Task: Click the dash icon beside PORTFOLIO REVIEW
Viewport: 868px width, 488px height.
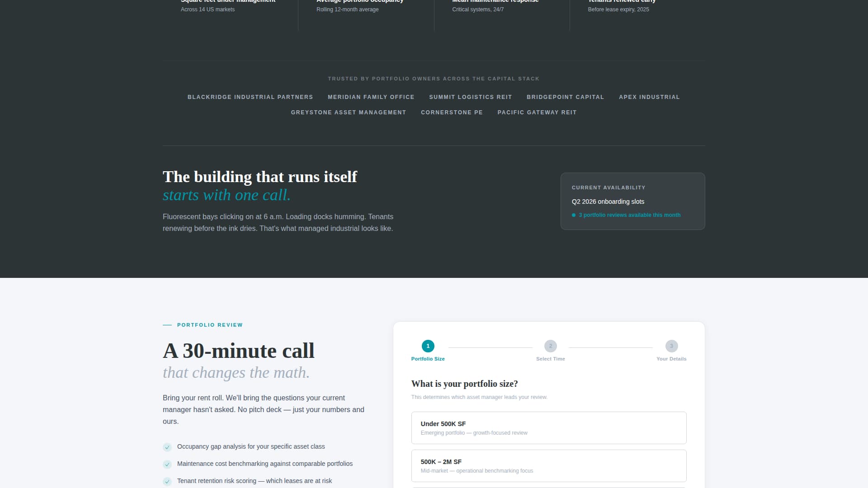Action: [x=167, y=325]
